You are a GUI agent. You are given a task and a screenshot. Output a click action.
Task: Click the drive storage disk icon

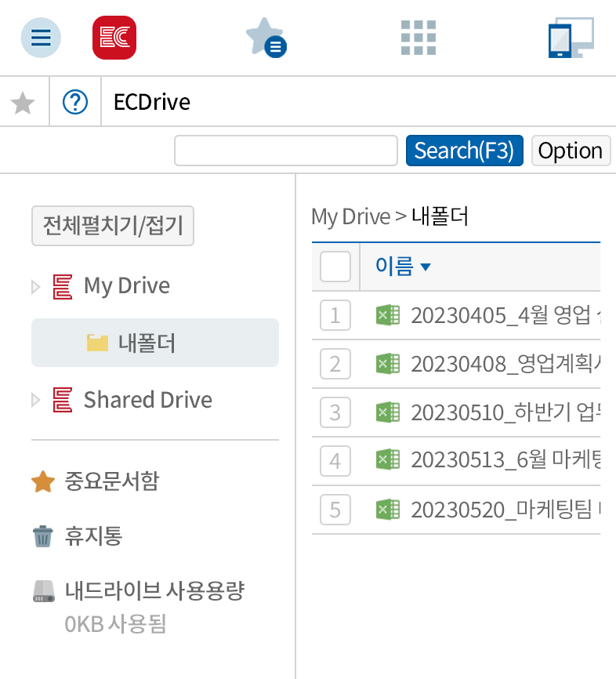(44, 591)
